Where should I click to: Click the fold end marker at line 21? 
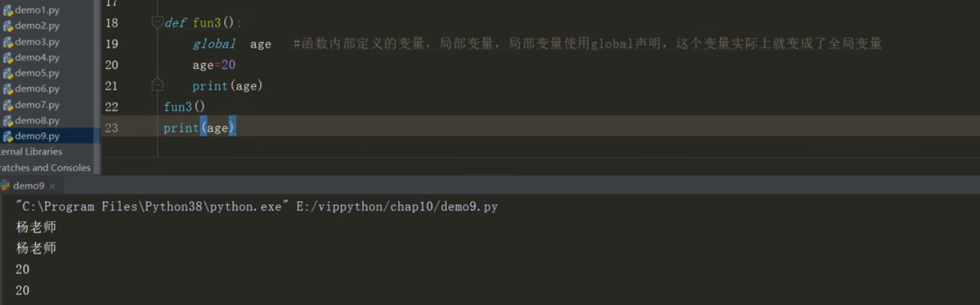click(x=157, y=85)
